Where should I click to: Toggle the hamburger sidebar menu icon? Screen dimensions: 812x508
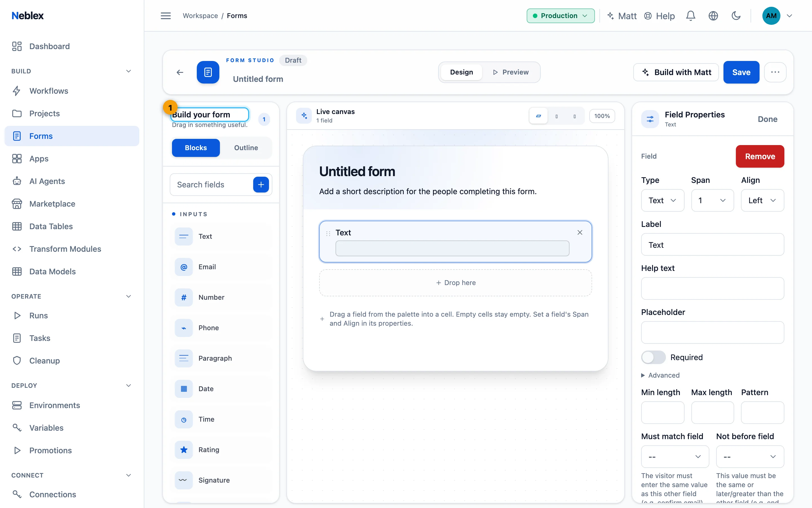[x=166, y=16]
